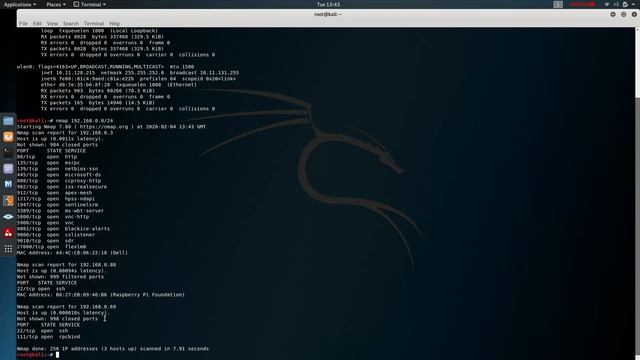Click the '445/tcp open microsoft-ds' row
This screenshot has height=360, width=640.
[x=59, y=175]
